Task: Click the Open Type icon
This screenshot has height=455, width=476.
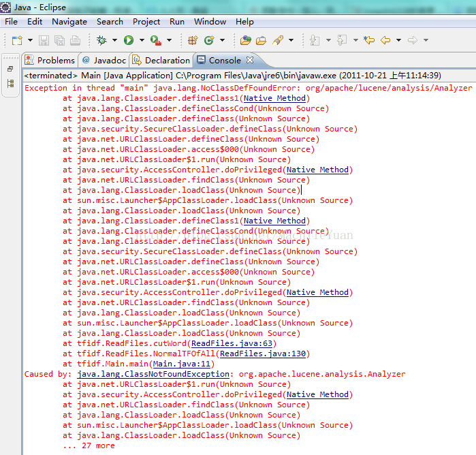Action: click(x=246, y=41)
